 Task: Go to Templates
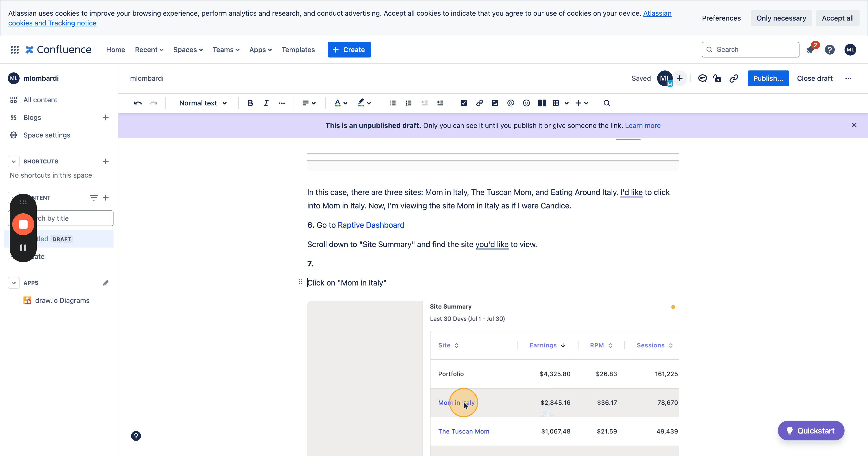coord(298,50)
